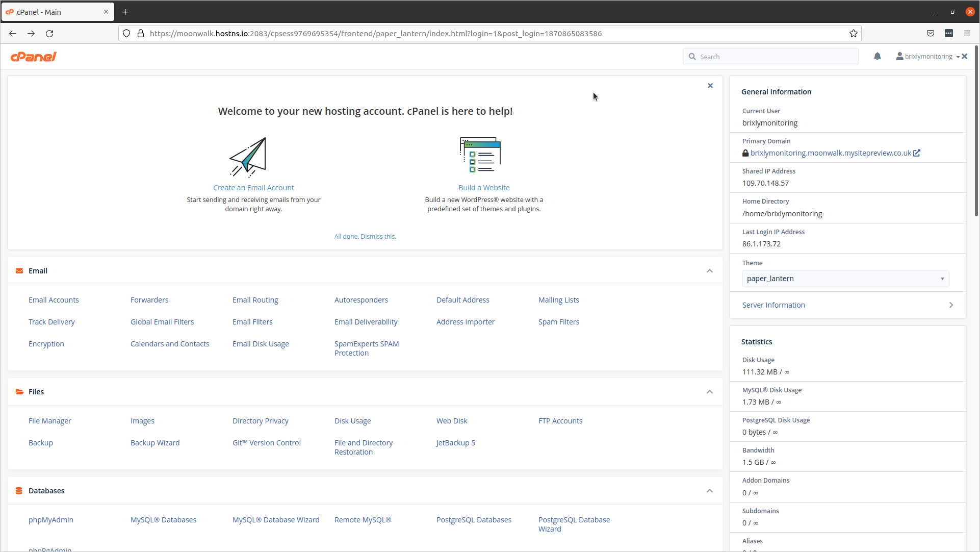Open Firefox Pocket icon

coord(931,34)
